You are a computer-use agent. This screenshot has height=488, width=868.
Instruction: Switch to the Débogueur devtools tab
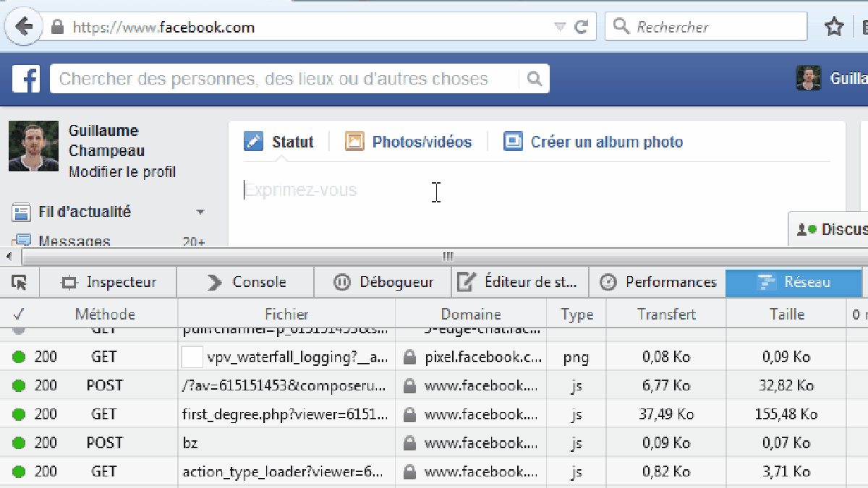(x=383, y=282)
